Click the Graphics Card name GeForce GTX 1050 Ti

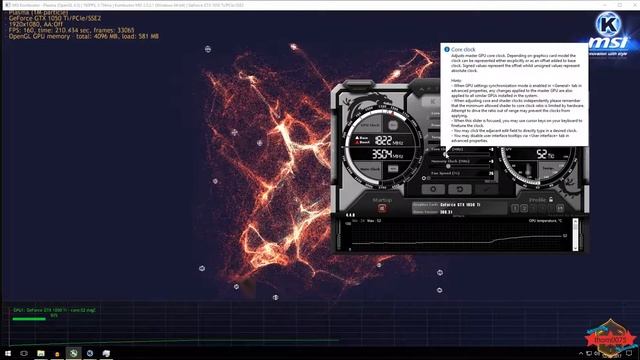tap(460, 204)
